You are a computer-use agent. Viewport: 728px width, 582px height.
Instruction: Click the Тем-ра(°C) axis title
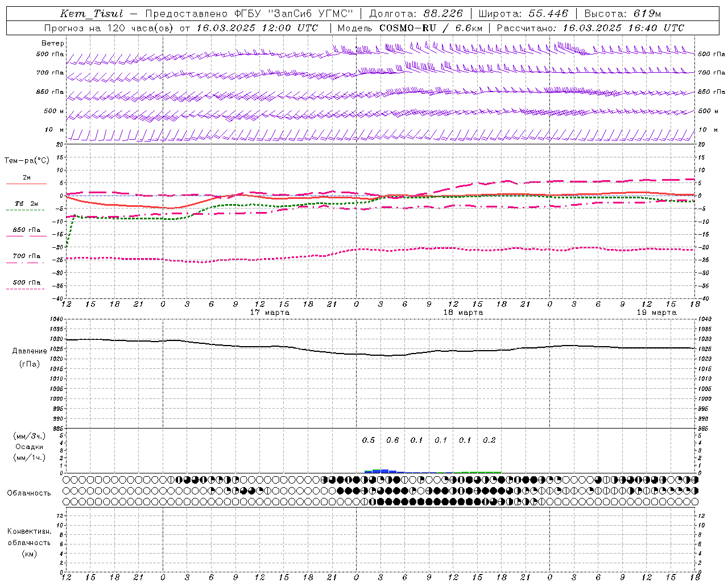pos(27,161)
